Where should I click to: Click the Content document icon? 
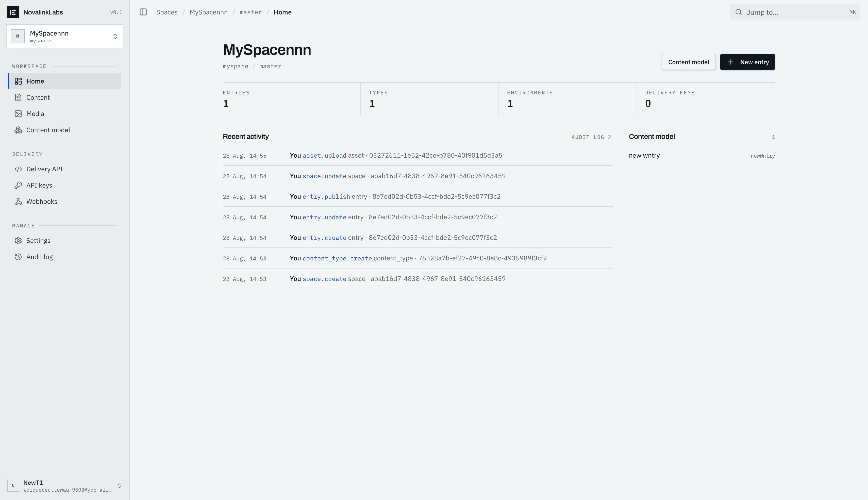(x=18, y=97)
